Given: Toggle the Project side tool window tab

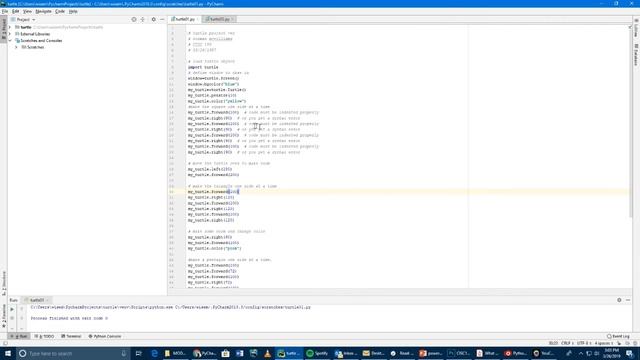Looking at the screenshot, I should pyautogui.click(x=4, y=29).
